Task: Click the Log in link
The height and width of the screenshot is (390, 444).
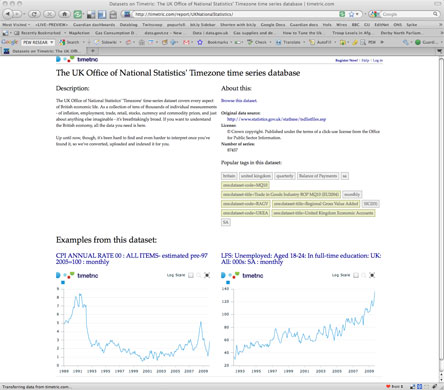Action: [378, 60]
